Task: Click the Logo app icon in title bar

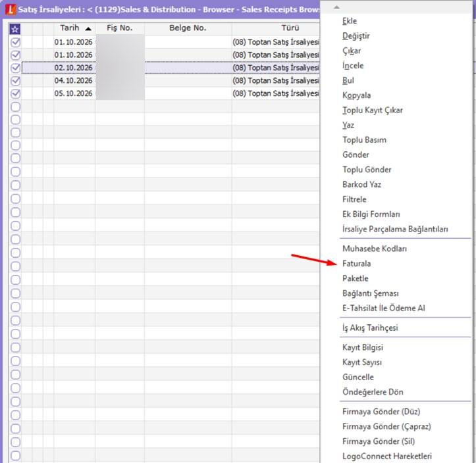Action: click(x=10, y=10)
